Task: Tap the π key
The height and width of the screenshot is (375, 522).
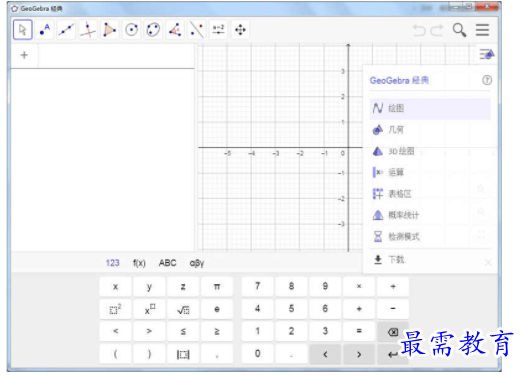Action: click(x=217, y=287)
